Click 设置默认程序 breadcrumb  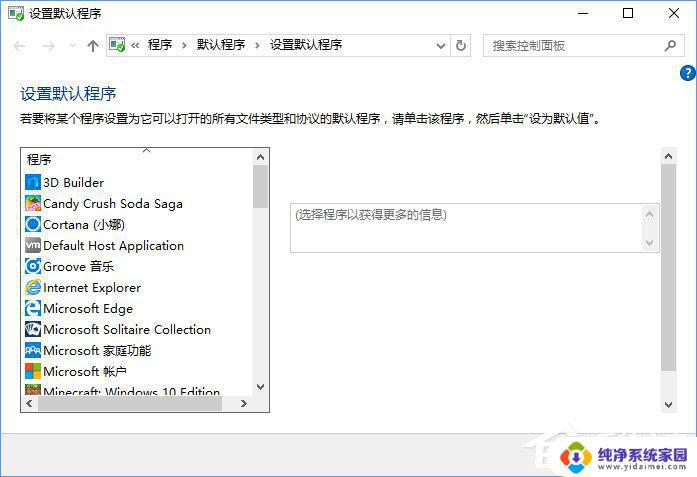coord(306,45)
